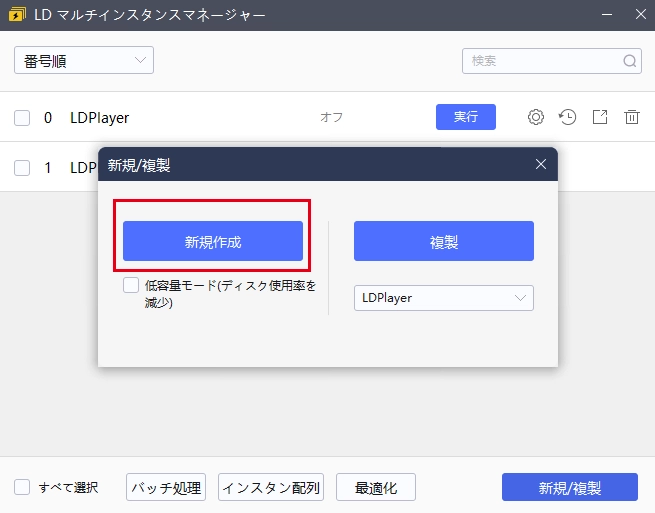Screen dimensions: 655x513
Task: Create desktop shortcut icon for LDPlayer 0
Action: point(600,117)
